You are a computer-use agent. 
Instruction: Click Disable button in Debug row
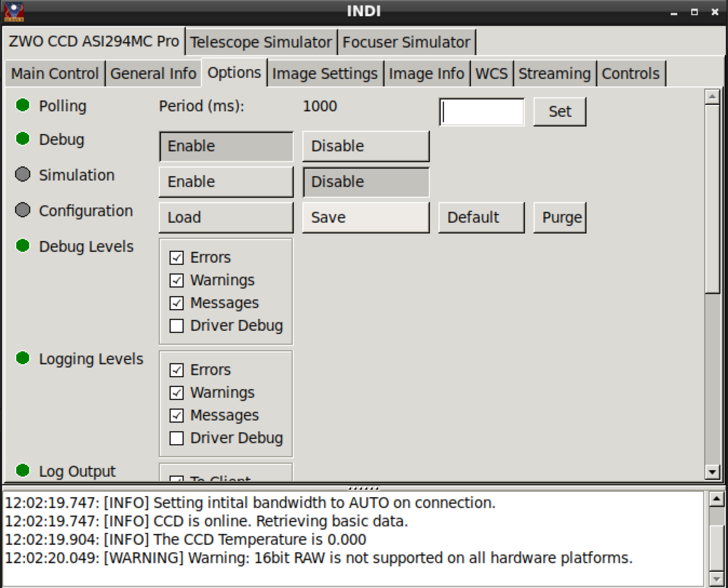point(366,146)
